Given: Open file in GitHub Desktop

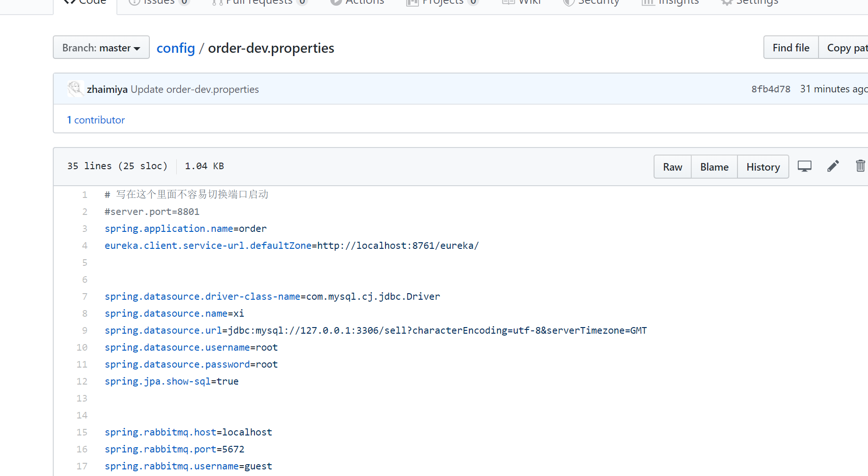Looking at the screenshot, I should coord(804,166).
